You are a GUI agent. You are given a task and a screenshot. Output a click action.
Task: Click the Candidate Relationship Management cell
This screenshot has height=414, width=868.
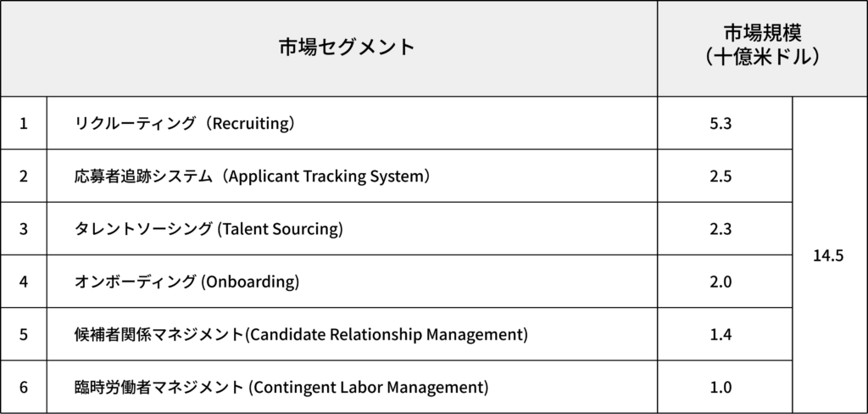click(x=301, y=334)
